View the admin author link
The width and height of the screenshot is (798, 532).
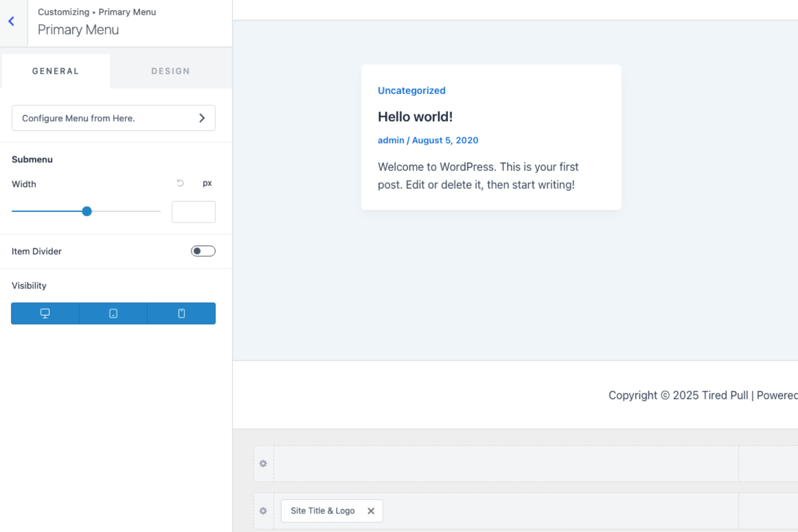tap(391, 140)
